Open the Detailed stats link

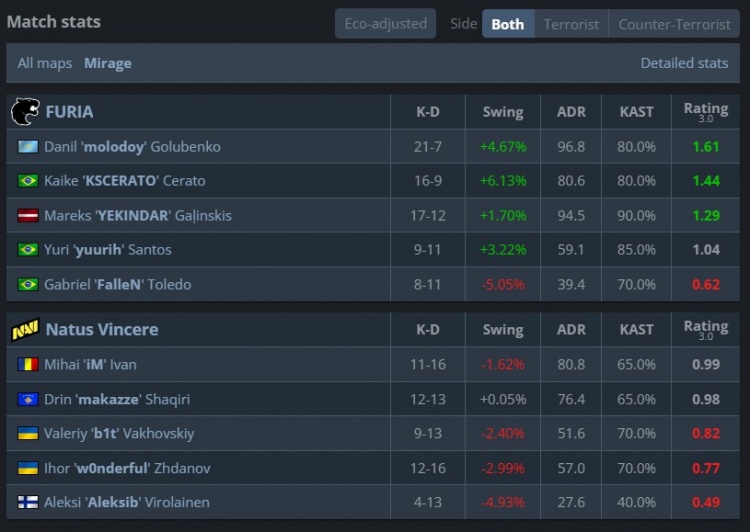tap(684, 63)
